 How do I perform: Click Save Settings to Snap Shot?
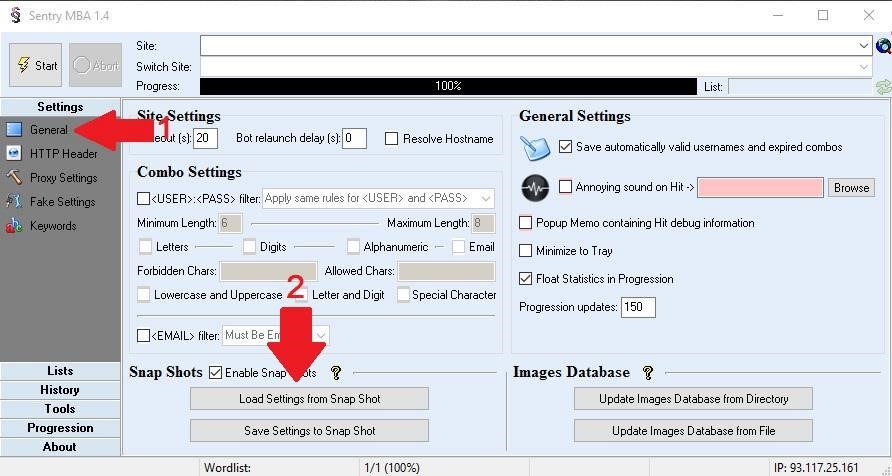coord(309,431)
